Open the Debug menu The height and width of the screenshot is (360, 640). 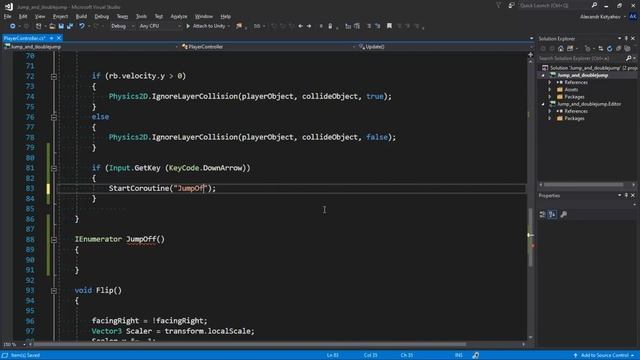(x=102, y=16)
